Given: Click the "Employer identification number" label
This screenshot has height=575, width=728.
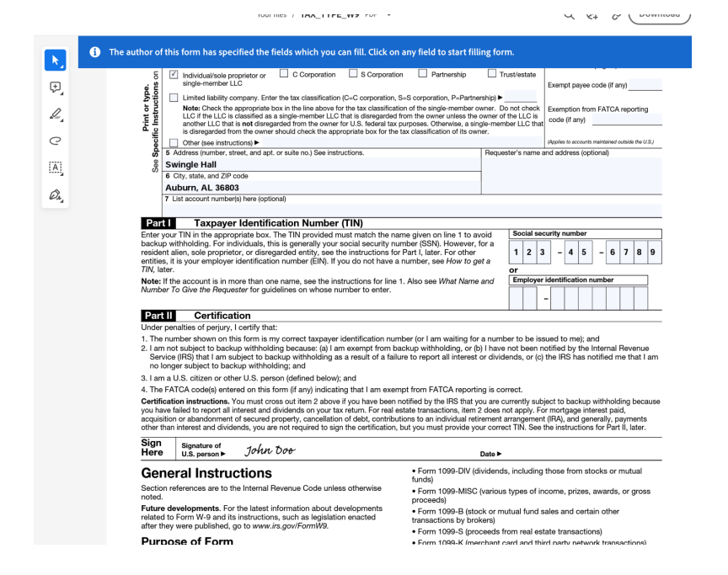Looking at the screenshot, I should (563, 280).
